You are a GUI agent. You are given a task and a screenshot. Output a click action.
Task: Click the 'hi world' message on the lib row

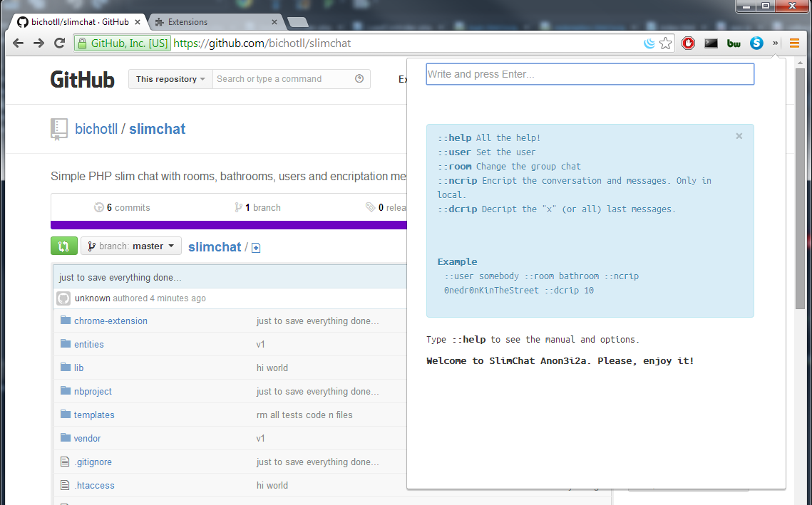coord(272,368)
